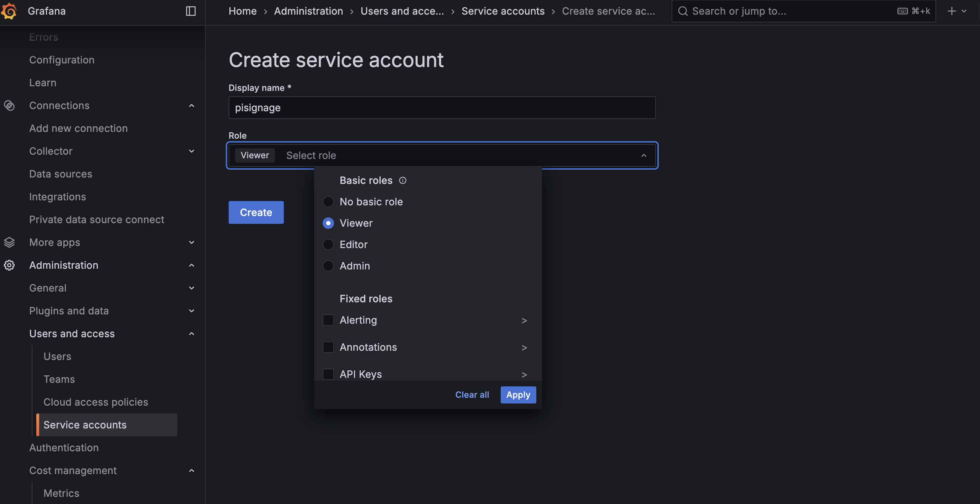Viewport: 980px width, 504px height.
Task: Click the Search or jump to field
Action: tap(803, 11)
